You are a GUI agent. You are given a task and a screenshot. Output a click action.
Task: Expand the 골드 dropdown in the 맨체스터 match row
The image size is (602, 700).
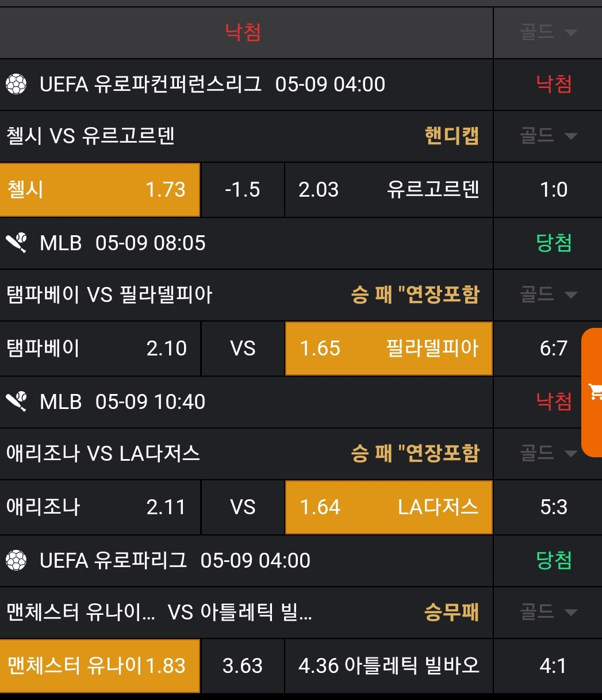(x=548, y=613)
